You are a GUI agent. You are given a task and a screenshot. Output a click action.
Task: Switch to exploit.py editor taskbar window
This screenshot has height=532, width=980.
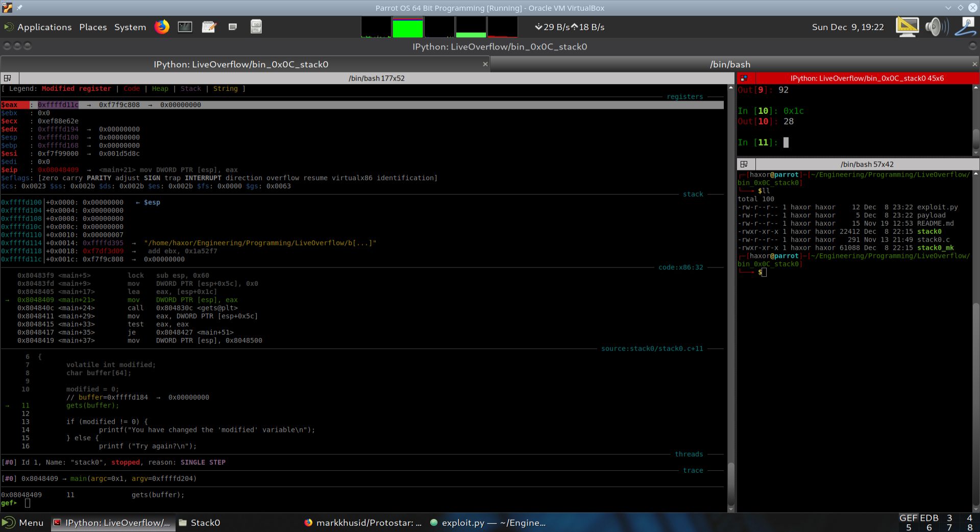(488, 522)
